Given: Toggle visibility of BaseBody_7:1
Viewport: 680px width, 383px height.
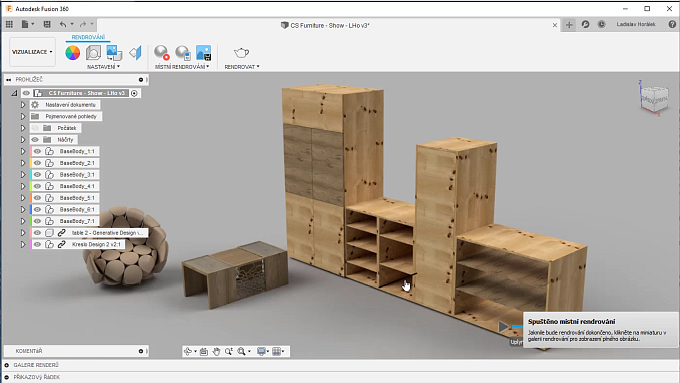Looking at the screenshot, I should (37, 221).
